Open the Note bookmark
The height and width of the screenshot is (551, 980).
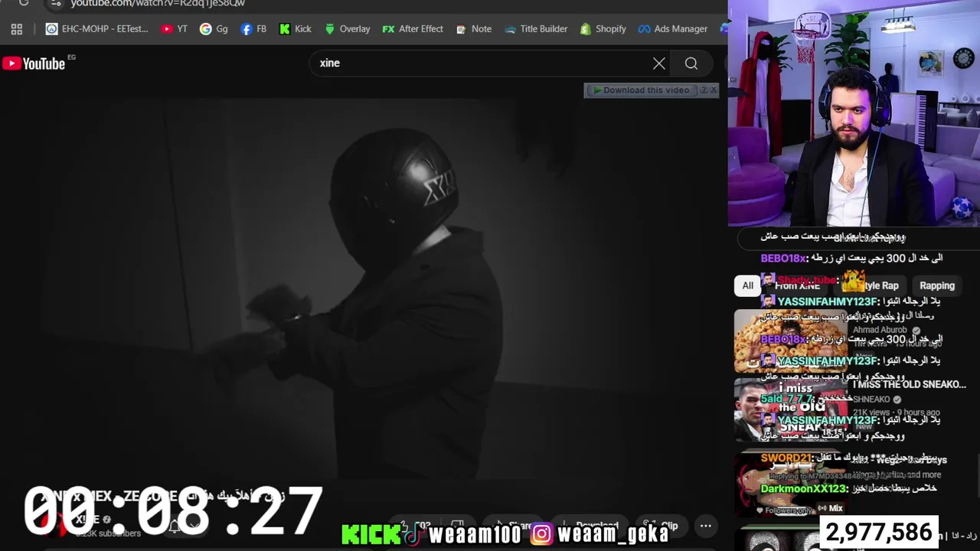(474, 29)
